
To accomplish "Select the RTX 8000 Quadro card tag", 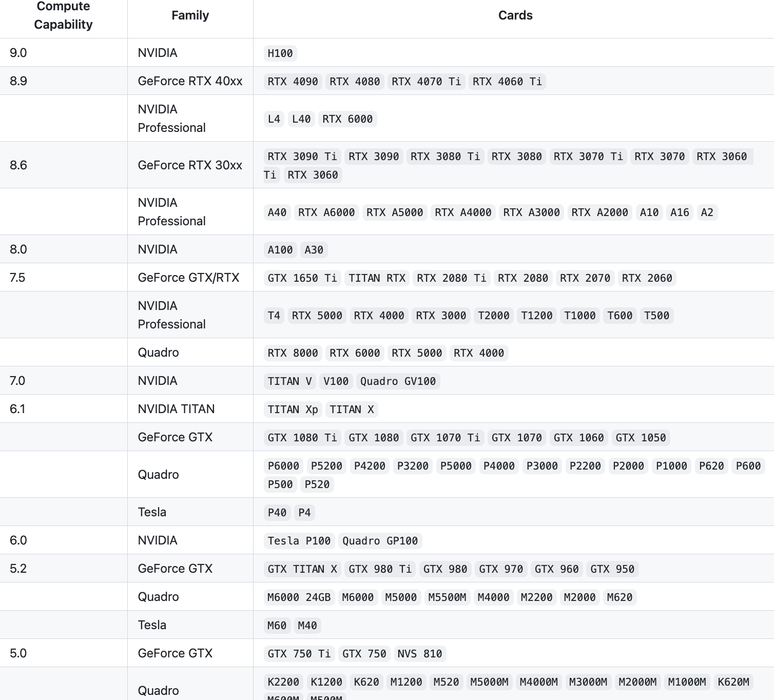I will 293,353.
